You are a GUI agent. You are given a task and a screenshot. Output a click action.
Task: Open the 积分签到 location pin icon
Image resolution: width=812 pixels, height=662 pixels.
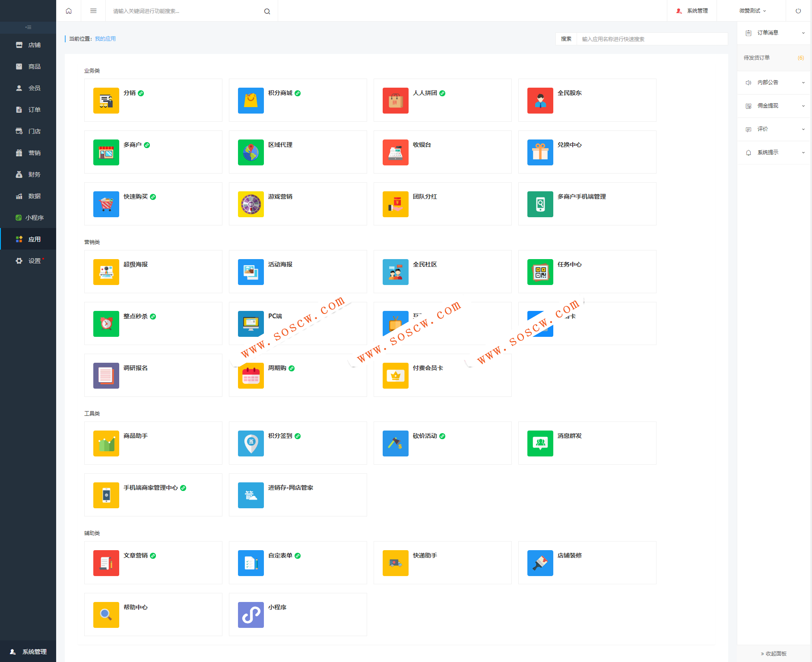pyautogui.click(x=251, y=443)
